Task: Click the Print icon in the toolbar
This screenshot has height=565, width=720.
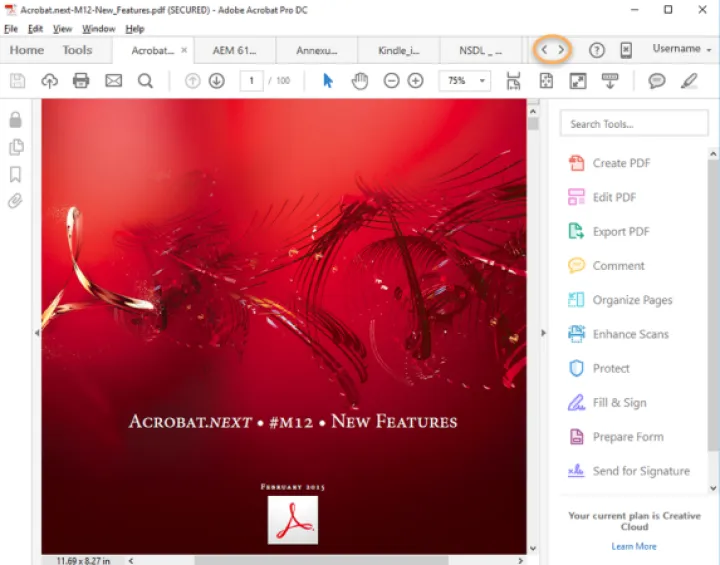Action: pos(81,81)
